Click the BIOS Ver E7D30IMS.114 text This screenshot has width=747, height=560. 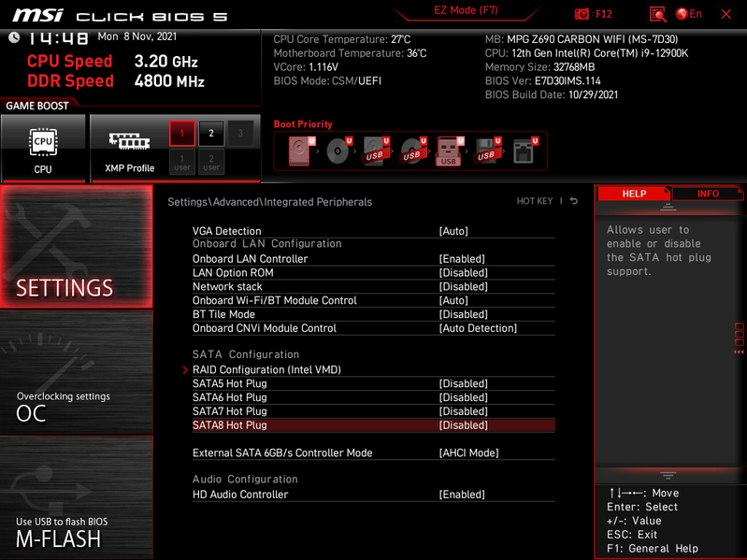542,81
